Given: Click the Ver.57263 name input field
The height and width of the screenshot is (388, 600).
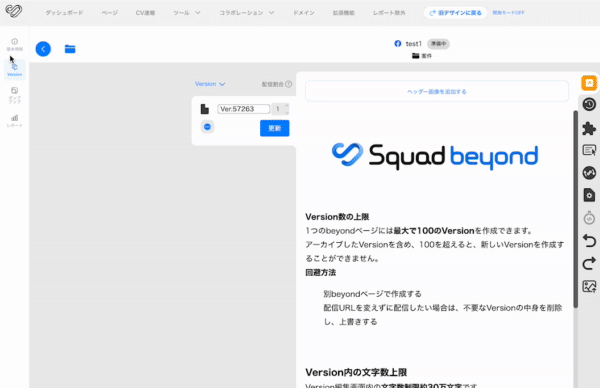Looking at the screenshot, I should pyautogui.click(x=244, y=109).
